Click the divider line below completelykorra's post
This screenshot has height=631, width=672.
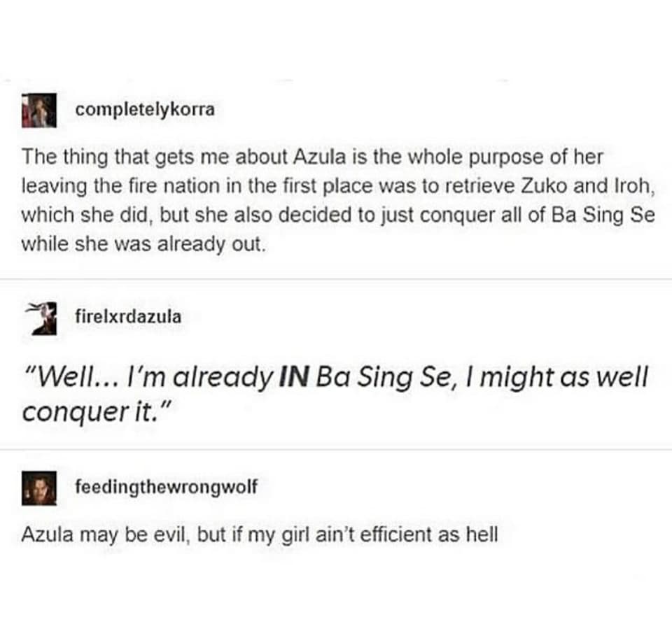336,279
